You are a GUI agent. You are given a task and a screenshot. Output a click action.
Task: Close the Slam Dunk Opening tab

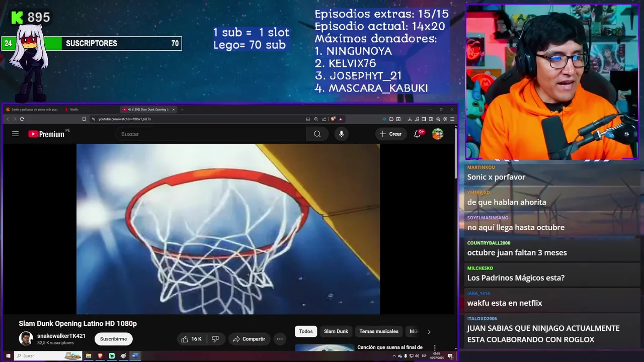point(174,109)
